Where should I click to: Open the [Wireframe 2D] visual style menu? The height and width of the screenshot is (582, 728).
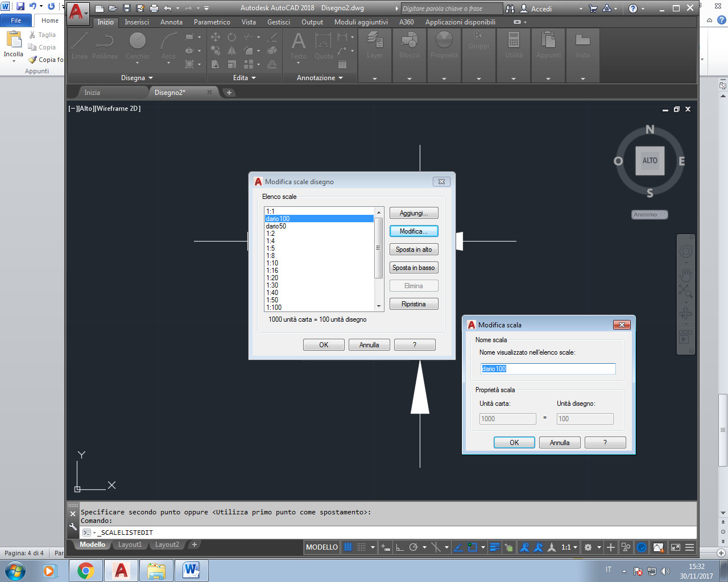pyautogui.click(x=118, y=108)
